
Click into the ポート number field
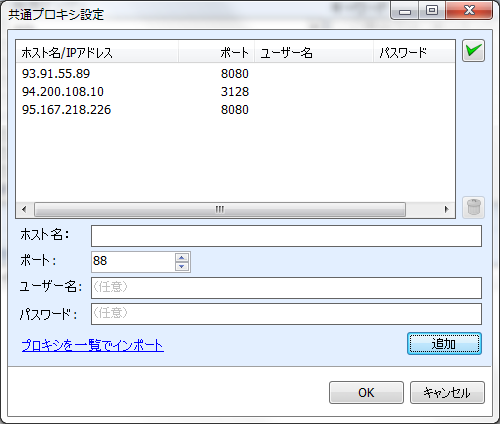pyautogui.click(x=133, y=262)
